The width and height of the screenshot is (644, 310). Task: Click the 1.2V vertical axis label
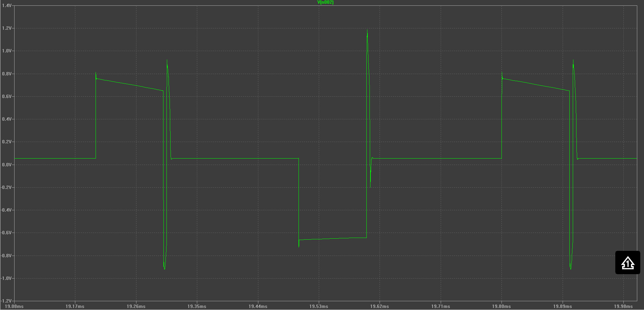(7, 28)
